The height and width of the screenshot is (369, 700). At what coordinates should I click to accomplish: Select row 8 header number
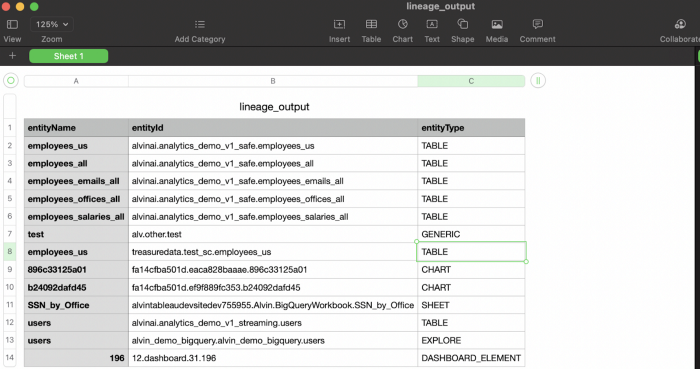point(10,252)
